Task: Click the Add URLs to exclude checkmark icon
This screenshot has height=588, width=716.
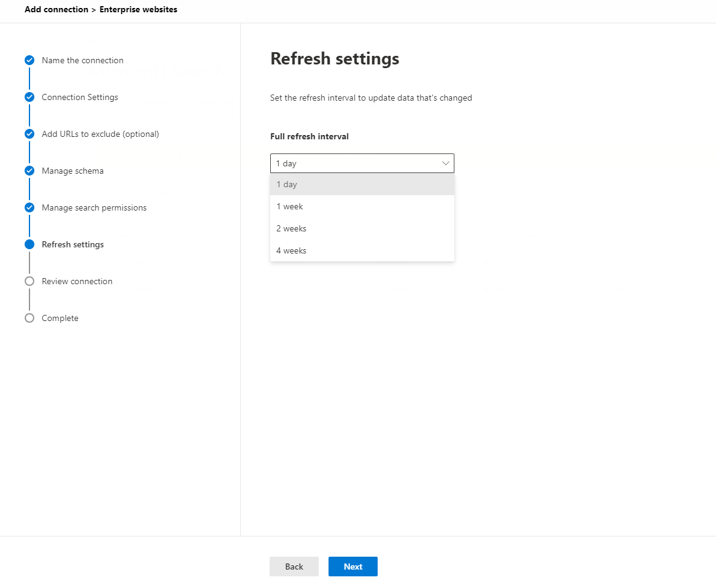Action: (x=29, y=134)
